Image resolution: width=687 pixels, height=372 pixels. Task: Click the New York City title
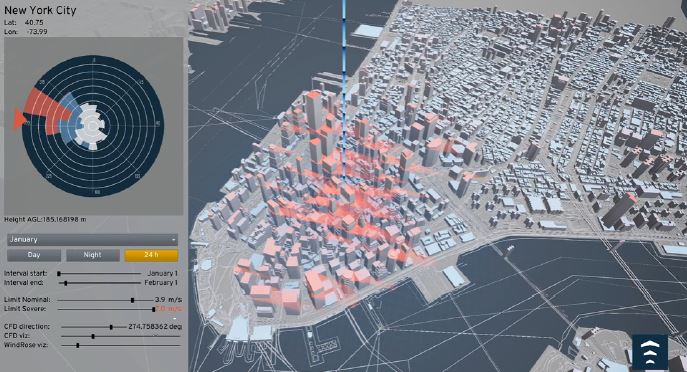pos(40,10)
